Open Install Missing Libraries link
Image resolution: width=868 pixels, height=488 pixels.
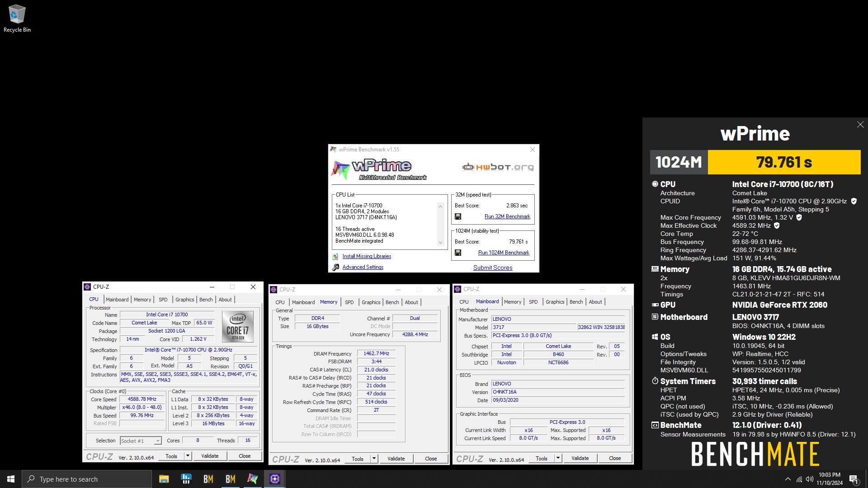click(367, 256)
